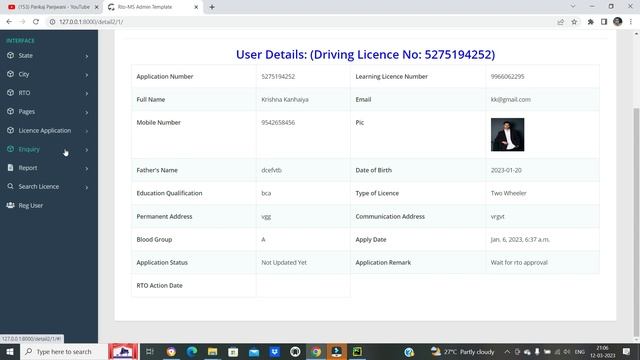The width and height of the screenshot is (640, 360).
Task: Close the YouTube tab
Action: pyautogui.click(x=97, y=7)
